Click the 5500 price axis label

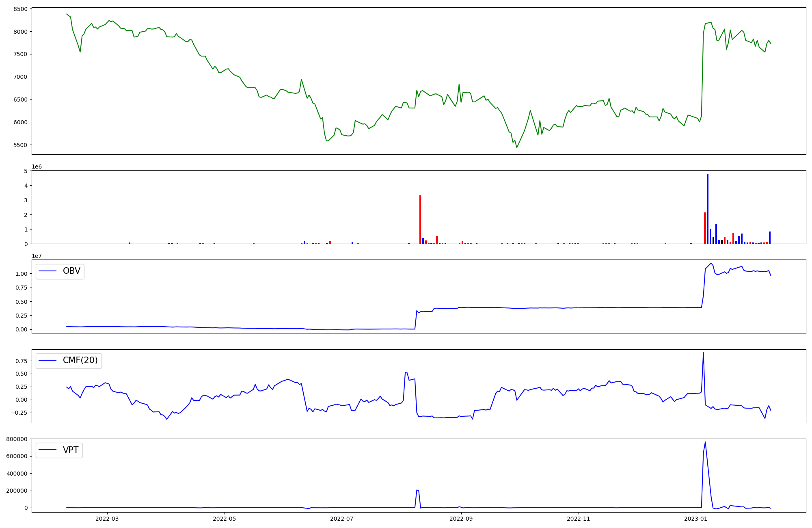pos(20,145)
